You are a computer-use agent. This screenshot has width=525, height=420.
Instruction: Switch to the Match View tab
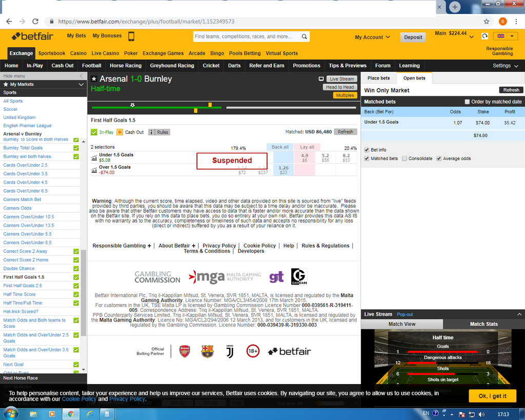coord(402,324)
